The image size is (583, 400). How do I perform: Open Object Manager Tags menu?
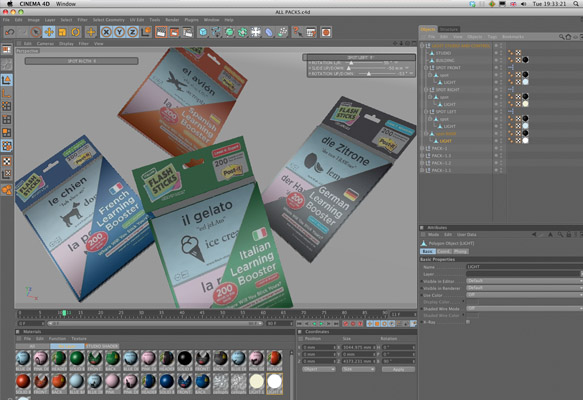click(x=492, y=37)
